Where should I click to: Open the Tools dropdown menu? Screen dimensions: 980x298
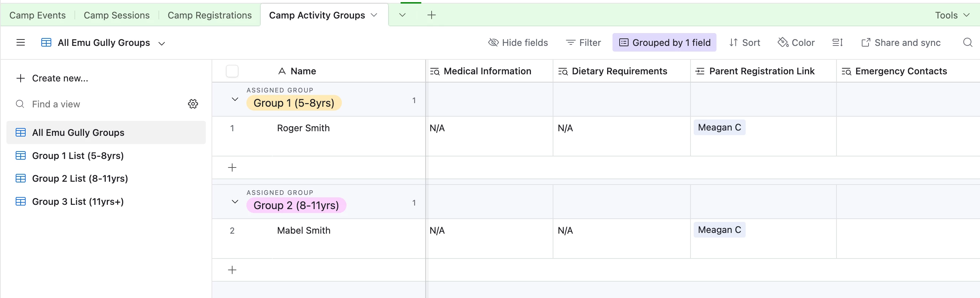point(952,15)
